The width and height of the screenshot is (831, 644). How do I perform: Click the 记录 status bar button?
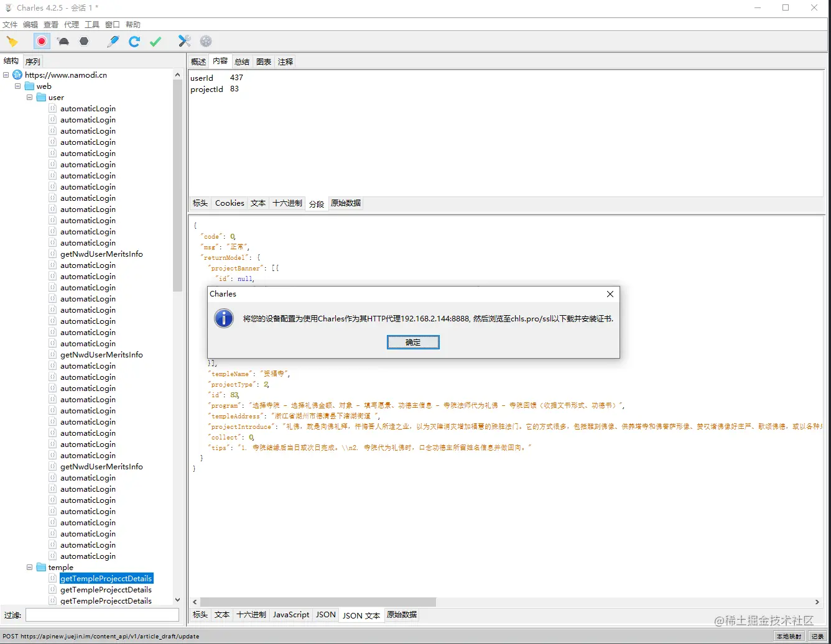click(x=818, y=637)
